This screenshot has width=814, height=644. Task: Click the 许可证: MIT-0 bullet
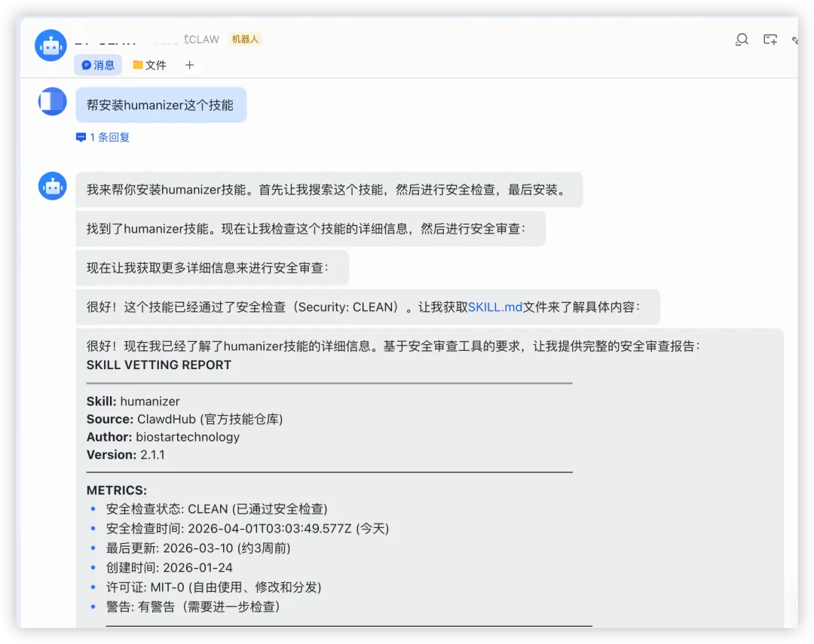(214, 588)
